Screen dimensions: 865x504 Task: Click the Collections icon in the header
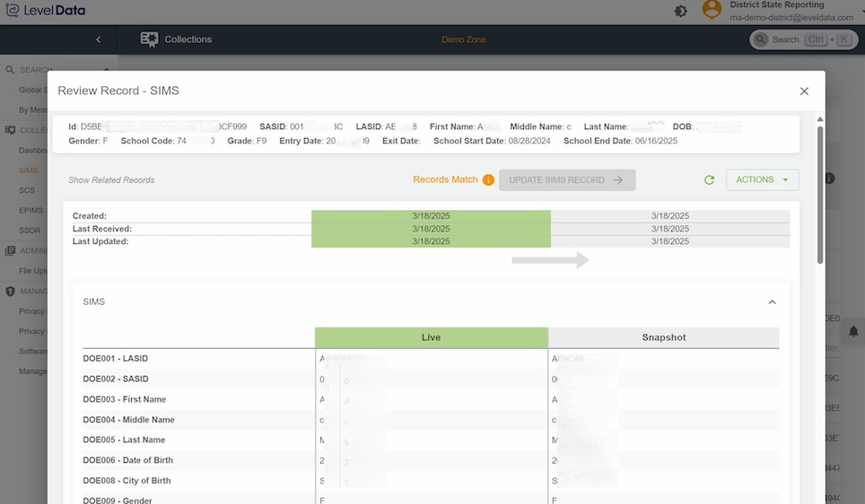click(149, 39)
